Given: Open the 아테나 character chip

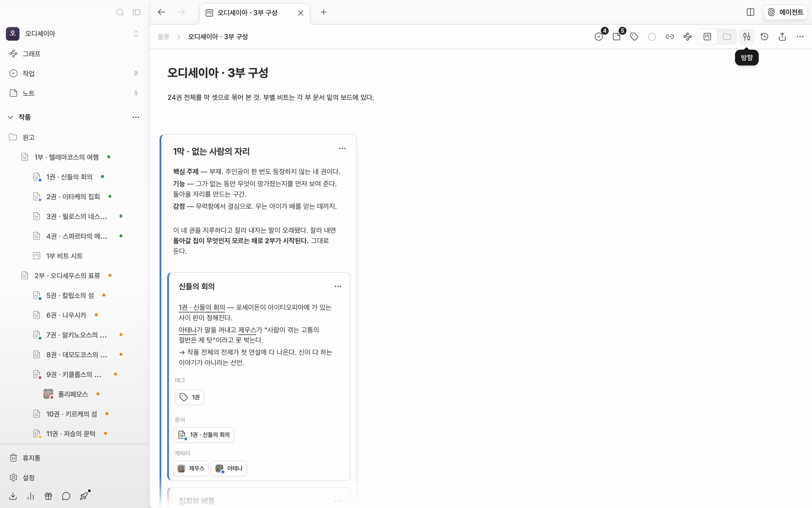Looking at the screenshot, I should 229,468.
